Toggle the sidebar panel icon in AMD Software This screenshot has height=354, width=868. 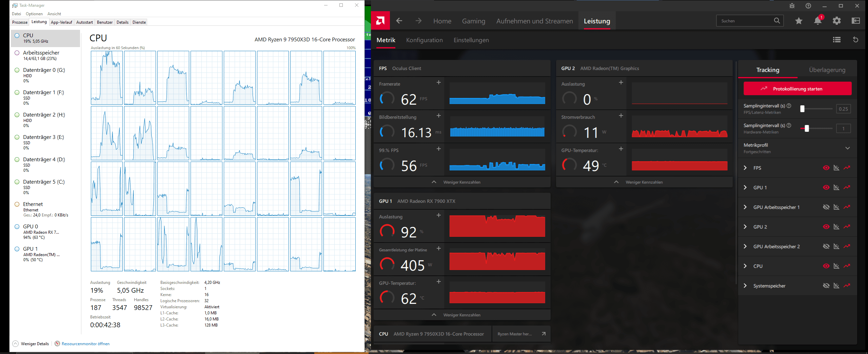pyautogui.click(x=856, y=21)
